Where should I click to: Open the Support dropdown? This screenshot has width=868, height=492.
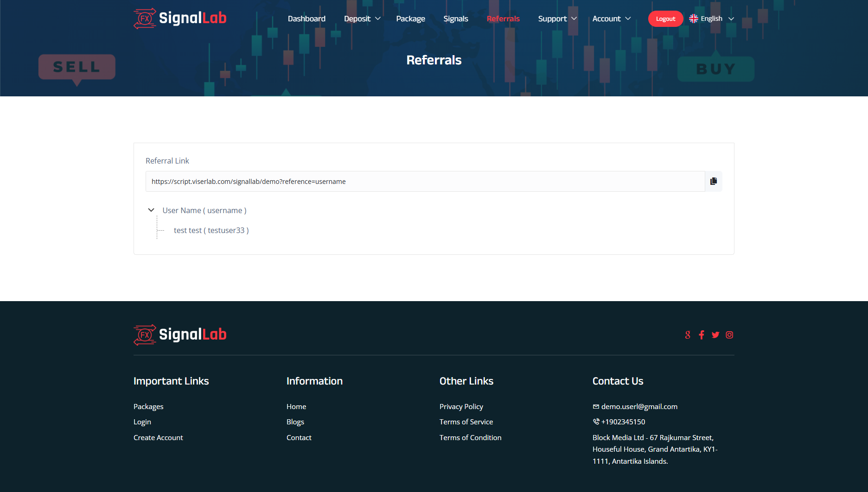tap(556, 19)
